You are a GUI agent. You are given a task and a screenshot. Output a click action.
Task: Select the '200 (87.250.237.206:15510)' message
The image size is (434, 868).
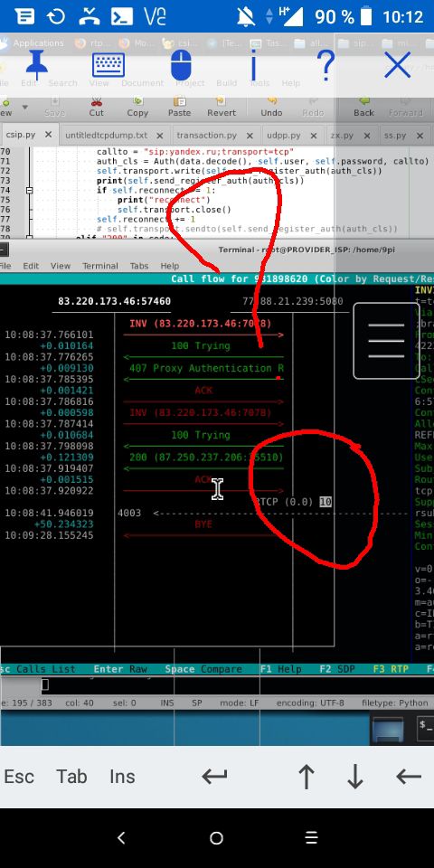[206, 458]
